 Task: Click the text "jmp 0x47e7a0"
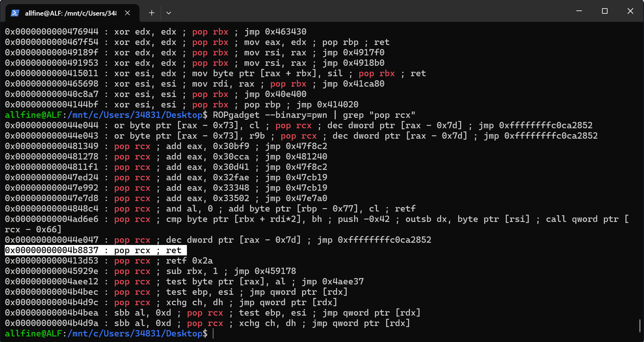(x=296, y=198)
